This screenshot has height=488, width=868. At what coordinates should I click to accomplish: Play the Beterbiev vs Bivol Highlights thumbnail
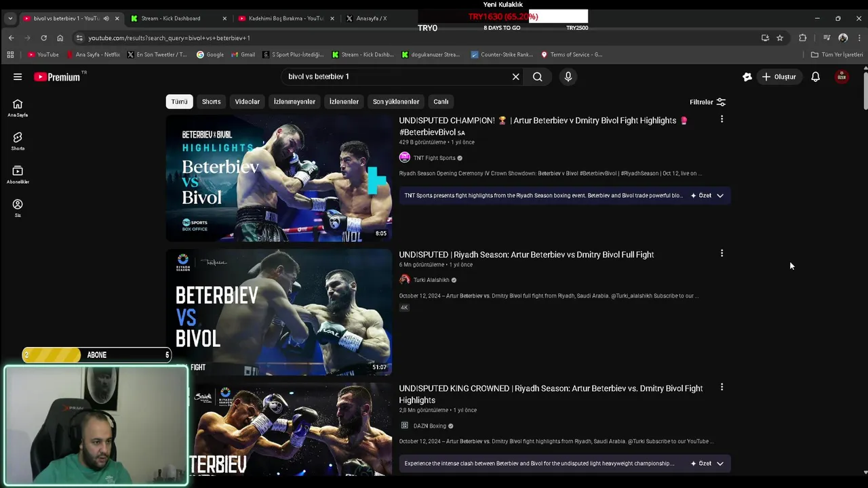(279, 178)
